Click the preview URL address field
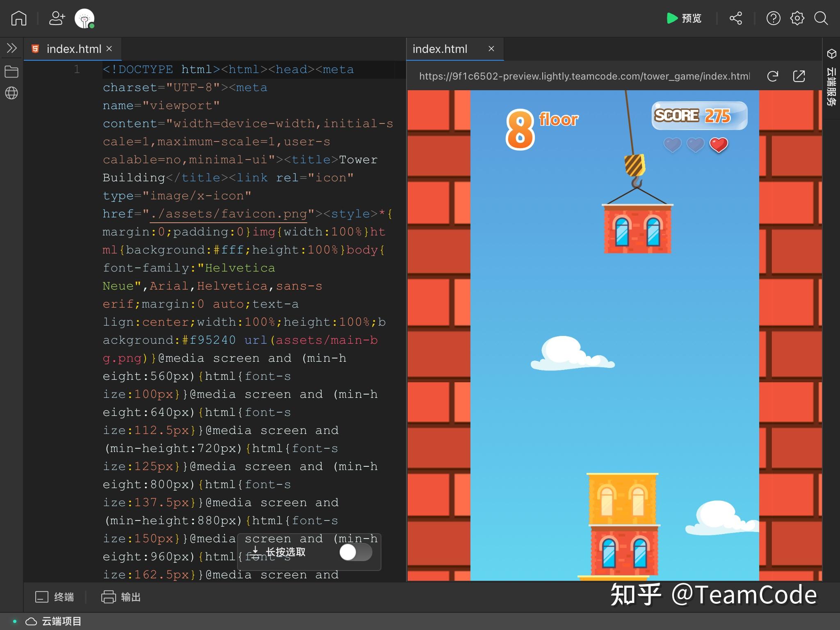This screenshot has width=840, height=630. point(584,76)
